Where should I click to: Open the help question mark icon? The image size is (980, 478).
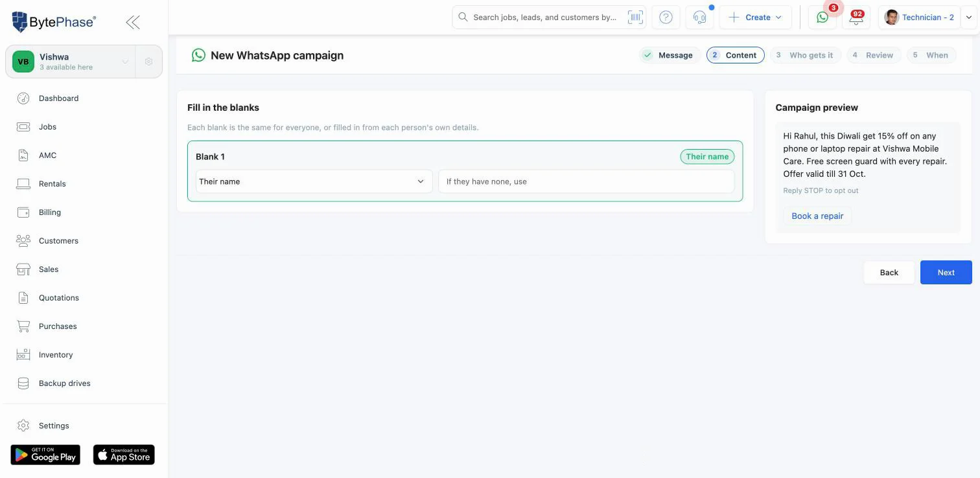click(666, 17)
